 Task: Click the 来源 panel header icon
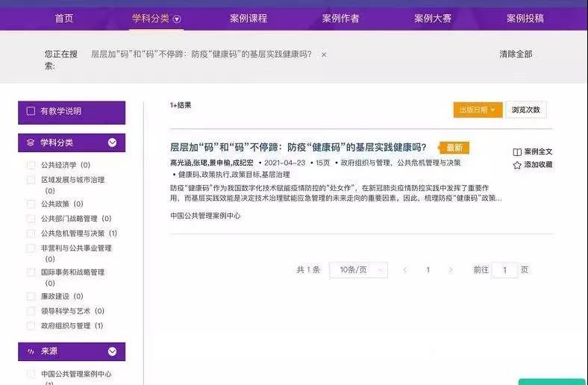click(x=31, y=351)
